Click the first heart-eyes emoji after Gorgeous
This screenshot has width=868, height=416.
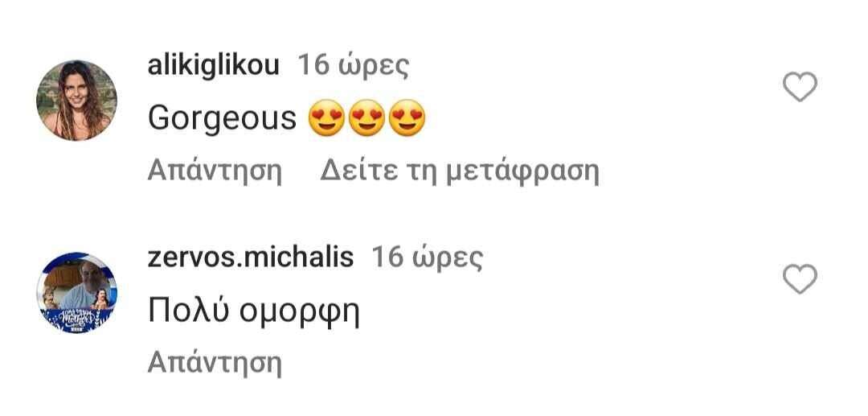click(326, 118)
